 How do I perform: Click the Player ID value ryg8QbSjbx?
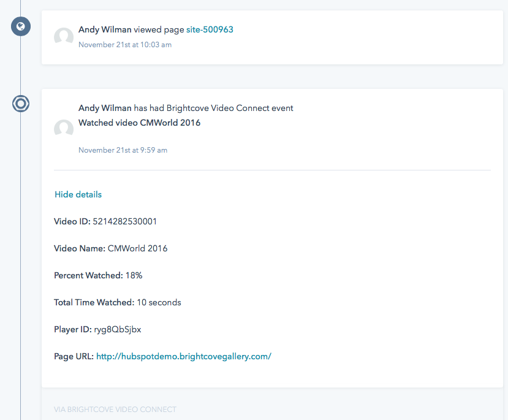(118, 330)
